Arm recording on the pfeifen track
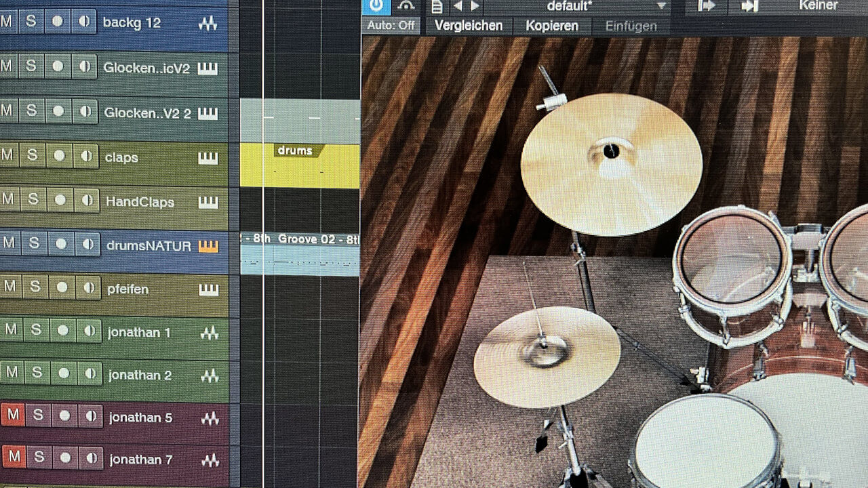 point(62,287)
